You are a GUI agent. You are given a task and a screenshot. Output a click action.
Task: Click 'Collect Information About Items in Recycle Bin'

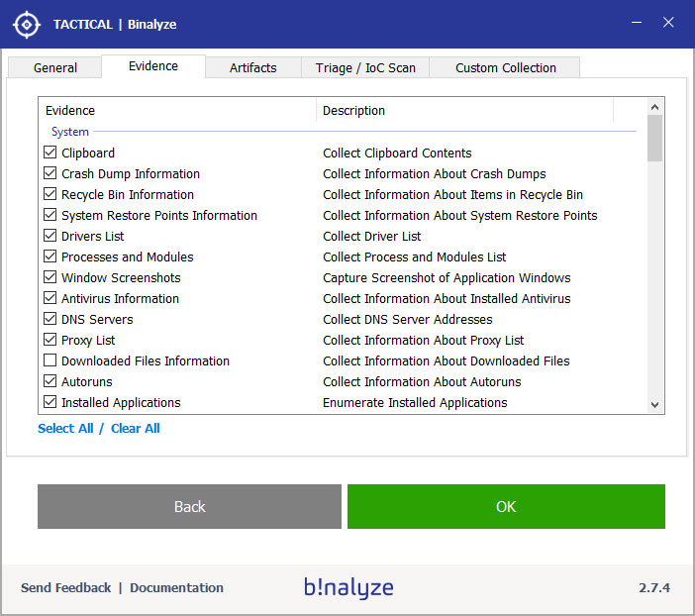coord(453,195)
